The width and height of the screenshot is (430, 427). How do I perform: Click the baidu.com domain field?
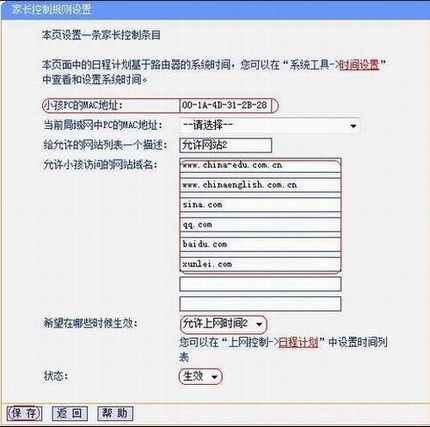click(260, 244)
